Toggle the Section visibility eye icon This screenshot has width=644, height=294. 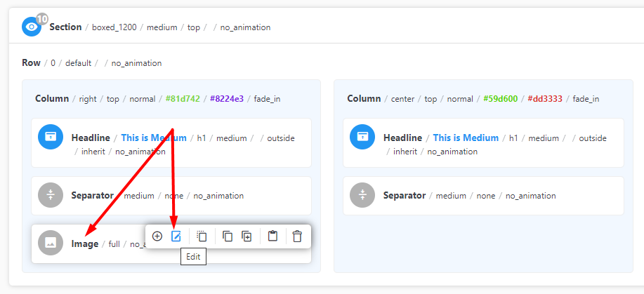tap(32, 27)
